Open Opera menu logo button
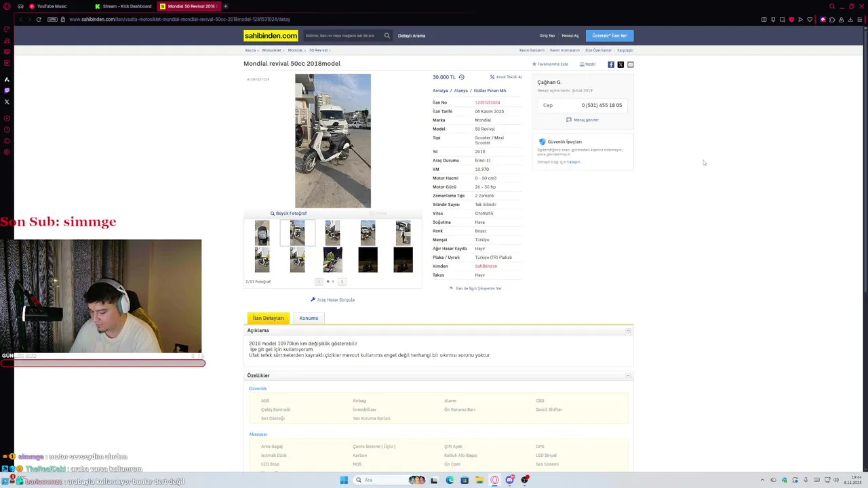 (x=7, y=6)
